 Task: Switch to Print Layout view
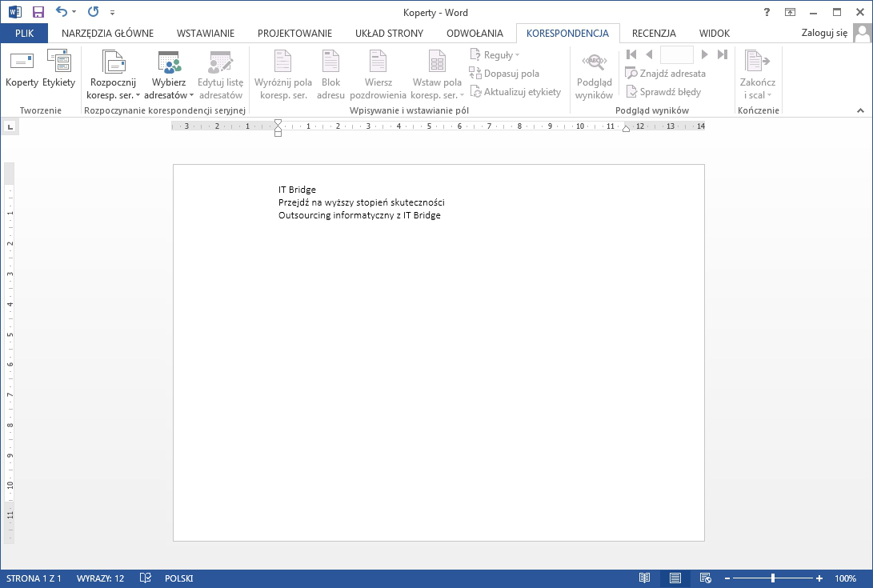[x=675, y=578]
